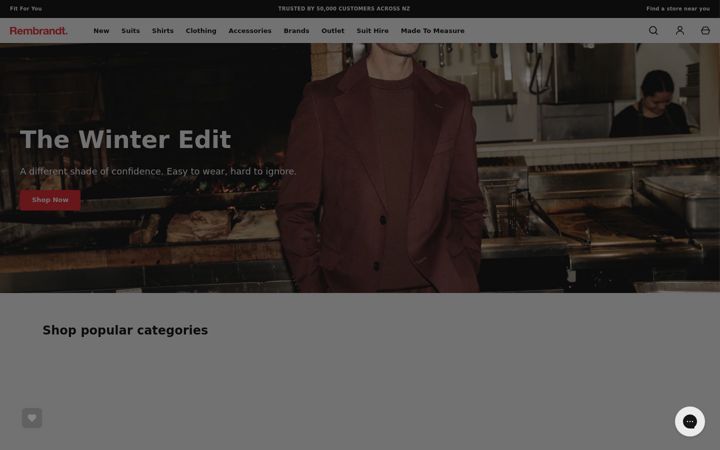720x450 pixels.
Task: Open the account profile icon
Action: (x=680, y=30)
